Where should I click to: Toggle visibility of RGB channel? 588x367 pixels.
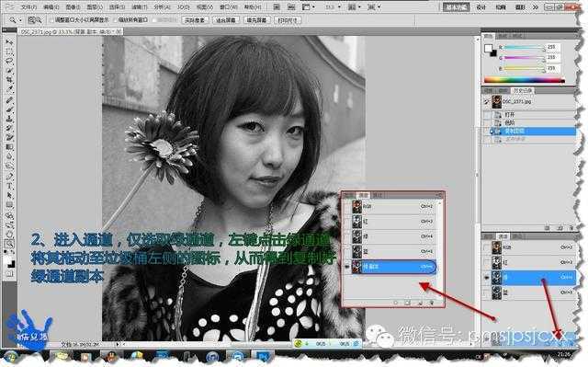tap(486, 247)
